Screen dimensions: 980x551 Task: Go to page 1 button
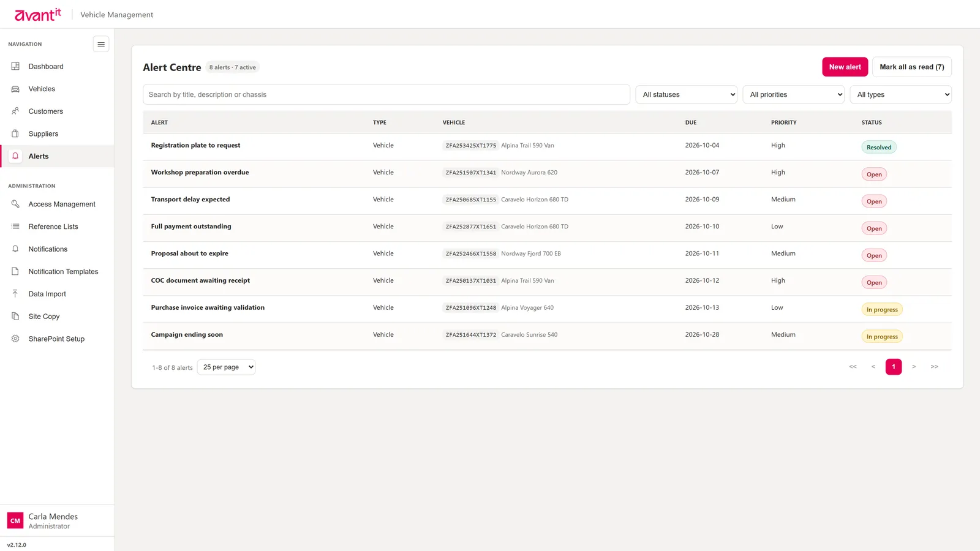pos(893,367)
